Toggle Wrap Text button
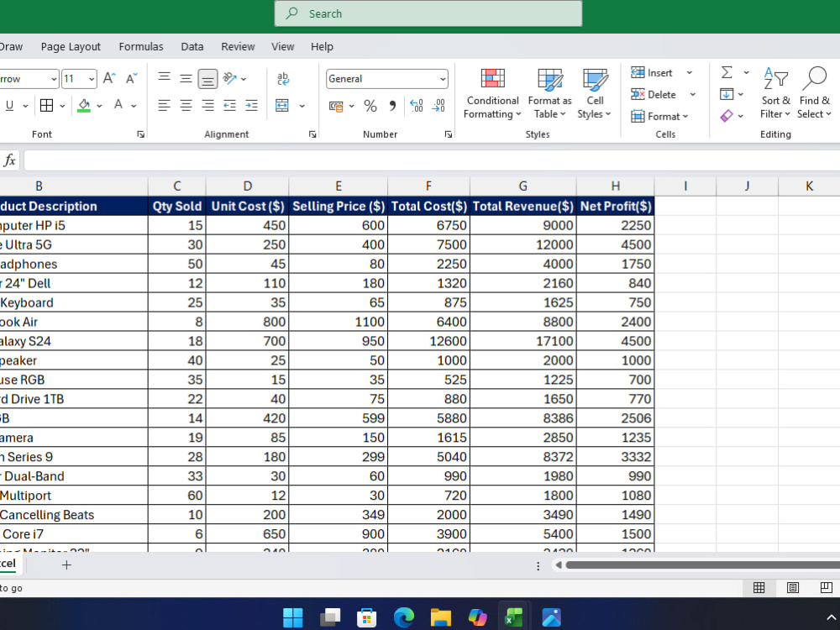Viewport: 840px width, 630px height. (x=283, y=79)
